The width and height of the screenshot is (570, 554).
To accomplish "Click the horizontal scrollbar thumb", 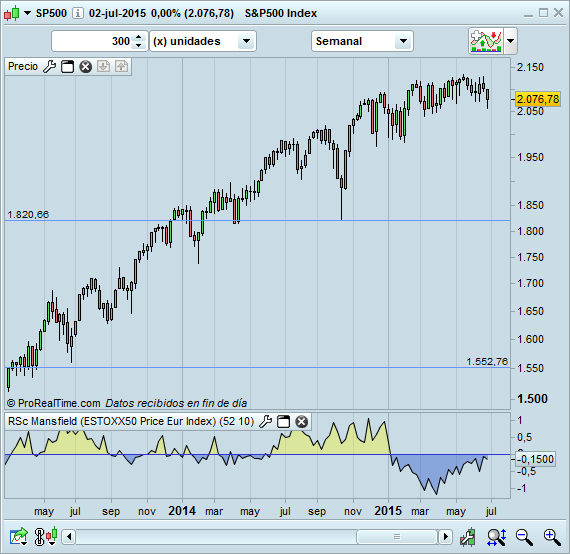I will (397, 537).
